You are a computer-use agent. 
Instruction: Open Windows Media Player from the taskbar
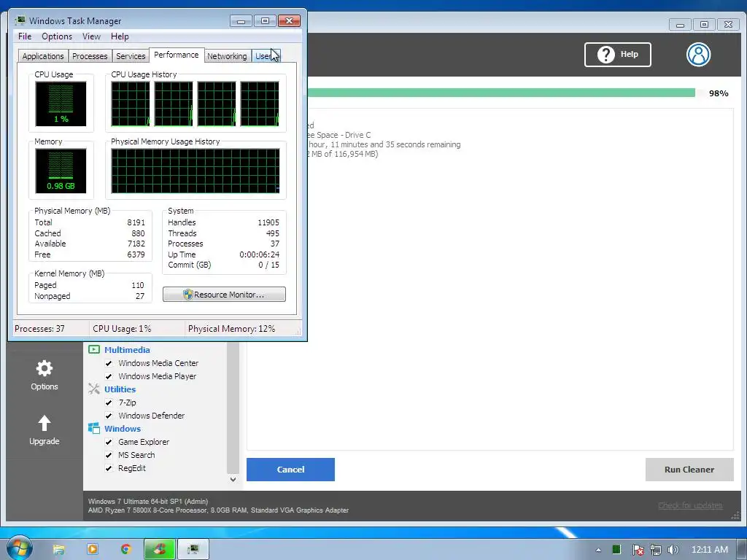tap(93, 549)
